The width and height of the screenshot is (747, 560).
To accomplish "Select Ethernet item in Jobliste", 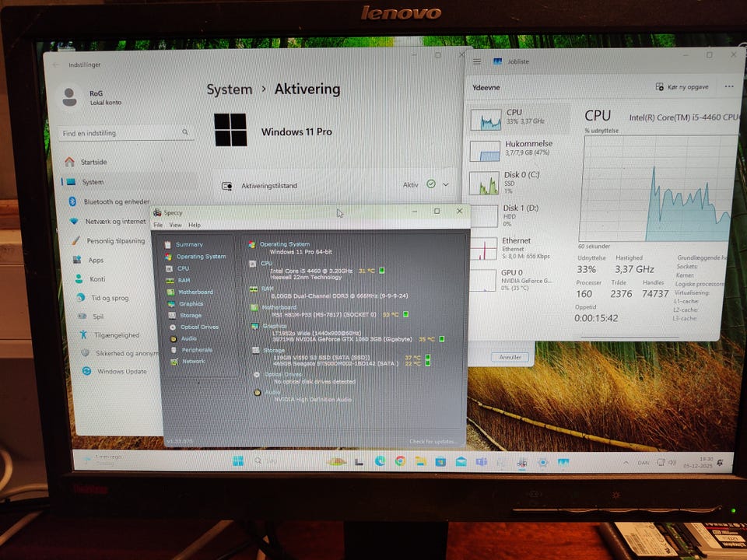I will (518, 247).
